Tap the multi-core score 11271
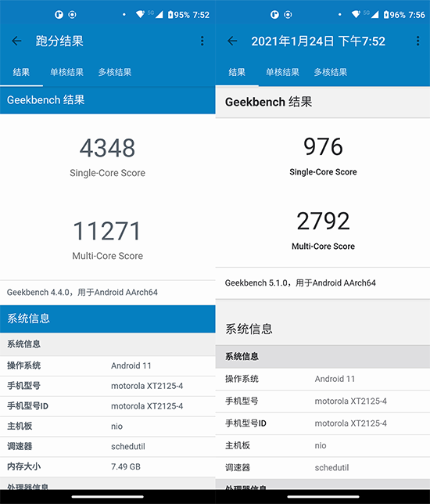The width and height of the screenshot is (430, 504). click(107, 231)
